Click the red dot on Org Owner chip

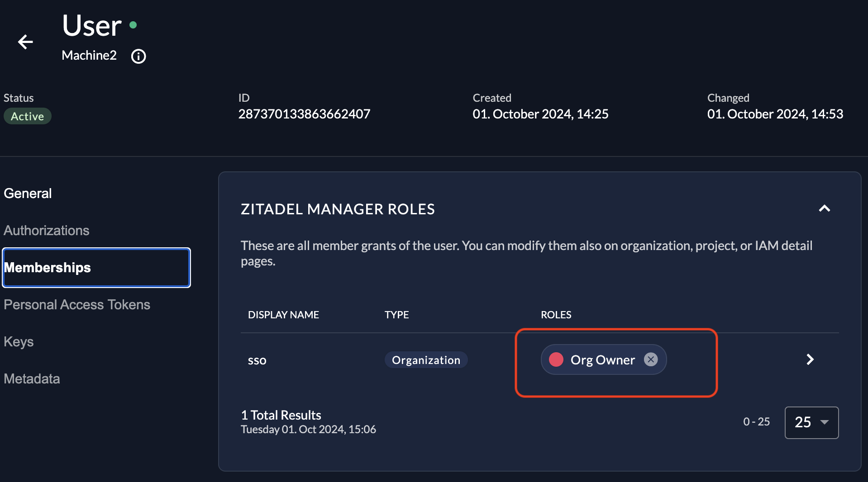point(556,359)
